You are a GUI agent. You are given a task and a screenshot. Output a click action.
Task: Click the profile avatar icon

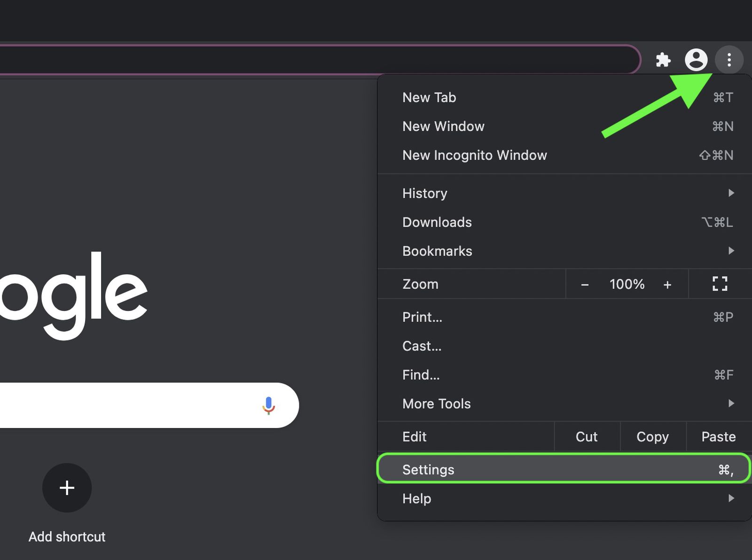pyautogui.click(x=697, y=59)
